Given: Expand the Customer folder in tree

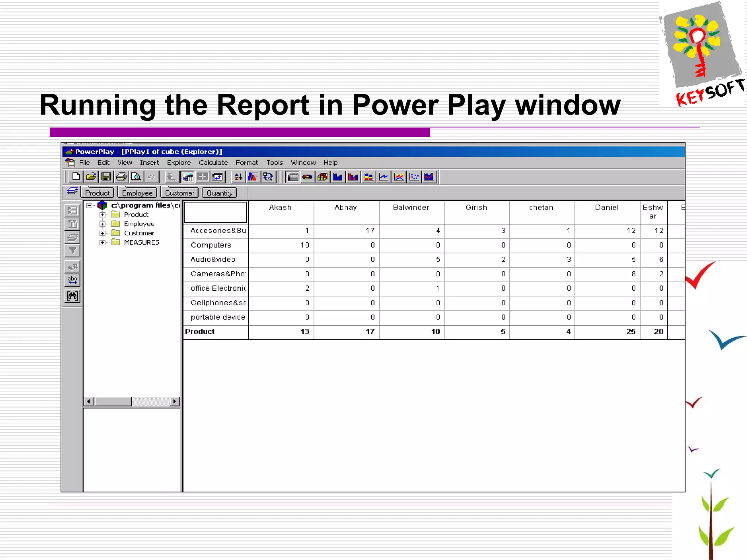Looking at the screenshot, I should pos(102,233).
